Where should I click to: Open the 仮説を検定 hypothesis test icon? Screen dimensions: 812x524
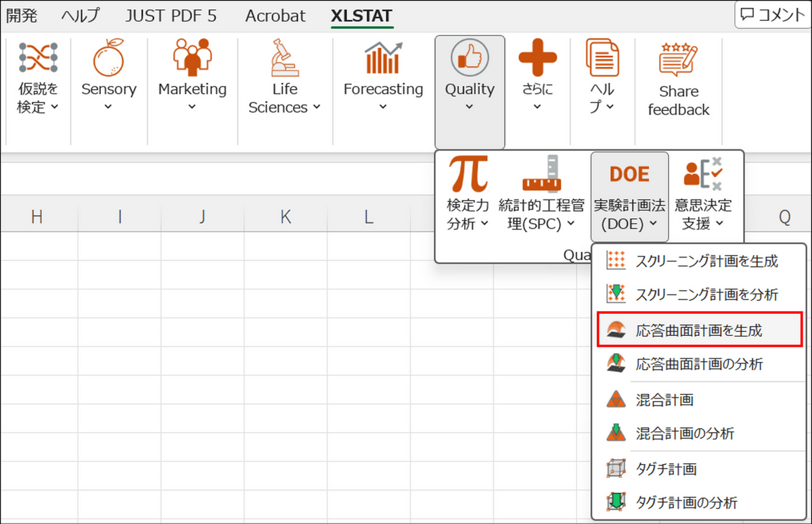point(38,57)
